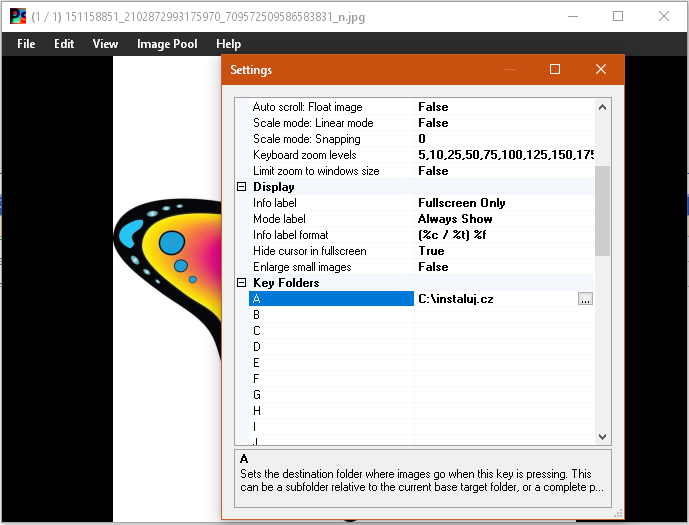
Task: Click the browse button for folder A
Action: [x=585, y=299]
